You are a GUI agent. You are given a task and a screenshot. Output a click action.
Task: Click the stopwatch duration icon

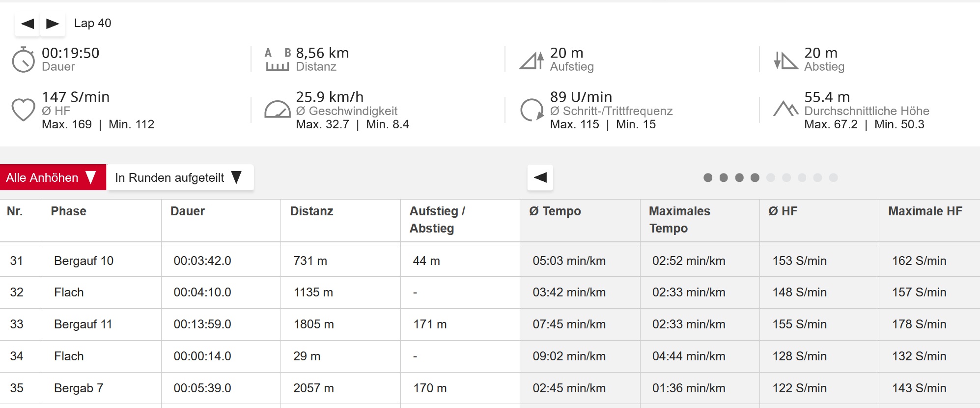point(23,59)
